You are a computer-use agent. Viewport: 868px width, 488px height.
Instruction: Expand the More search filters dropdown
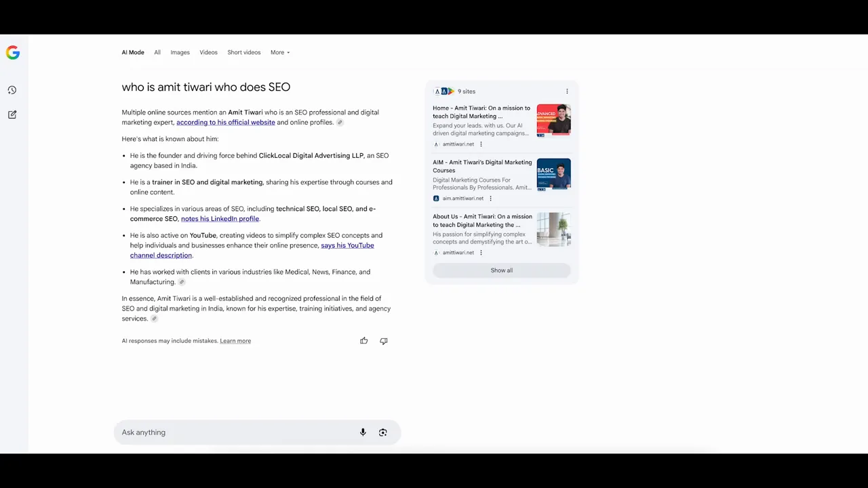click(280, 52)
